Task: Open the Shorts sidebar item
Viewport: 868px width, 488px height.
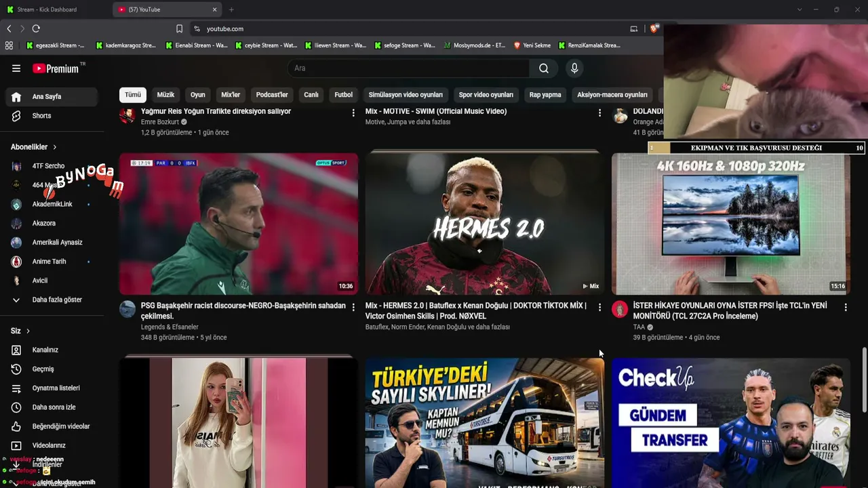Action: (52, 116)
